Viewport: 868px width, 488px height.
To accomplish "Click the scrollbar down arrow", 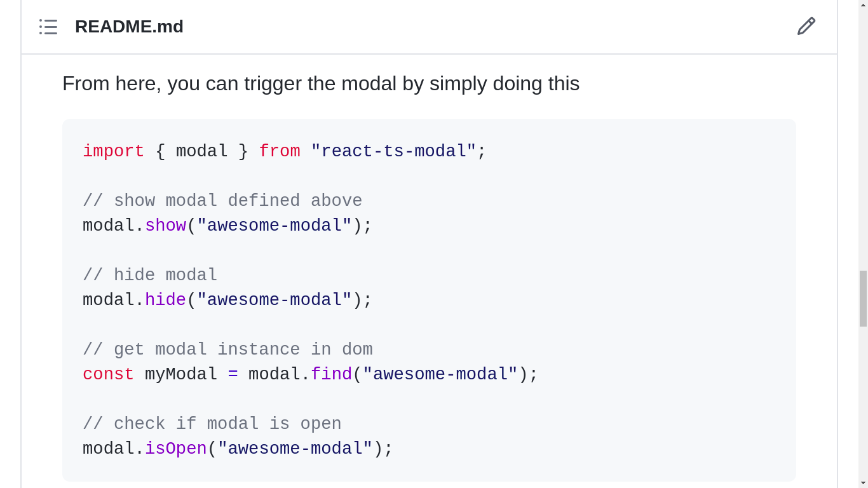I will point(863,483).
